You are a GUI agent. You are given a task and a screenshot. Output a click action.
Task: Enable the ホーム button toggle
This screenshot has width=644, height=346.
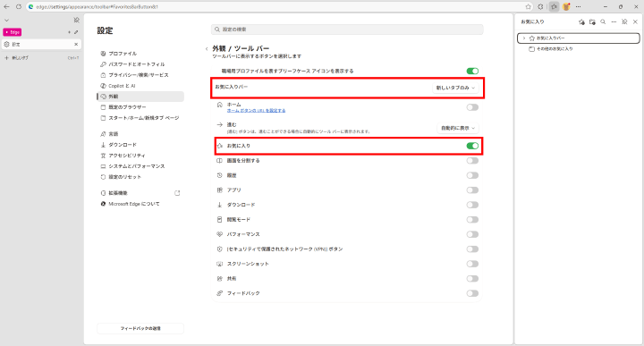tap(472, 107)
